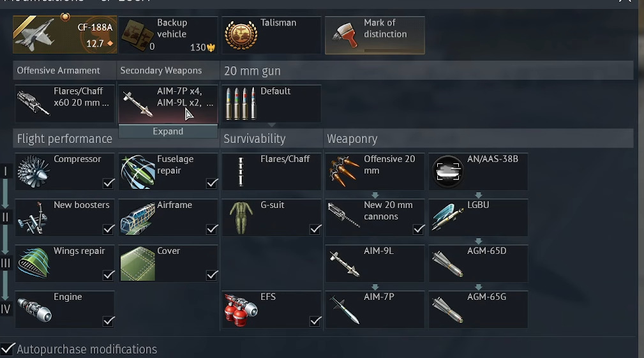Click the Backup vehicle purchase button
The image size is (644, 358).
[x=168, y=35]
